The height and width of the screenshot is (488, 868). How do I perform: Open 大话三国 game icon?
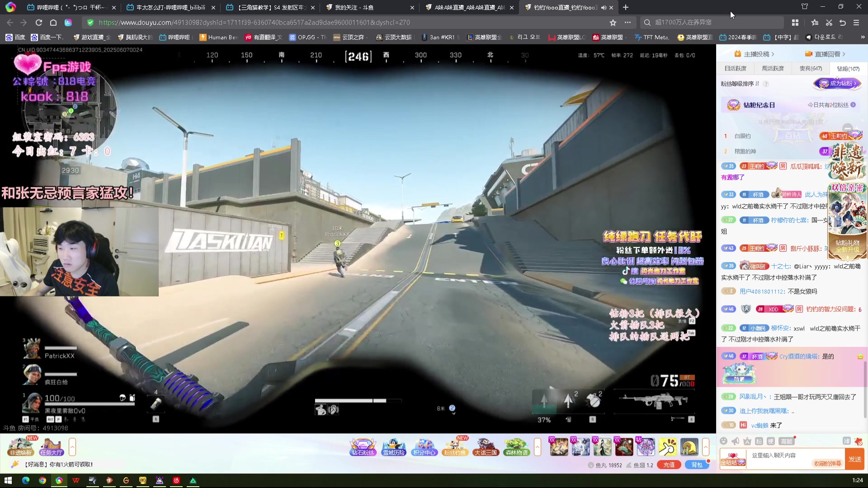coord(486,447)
